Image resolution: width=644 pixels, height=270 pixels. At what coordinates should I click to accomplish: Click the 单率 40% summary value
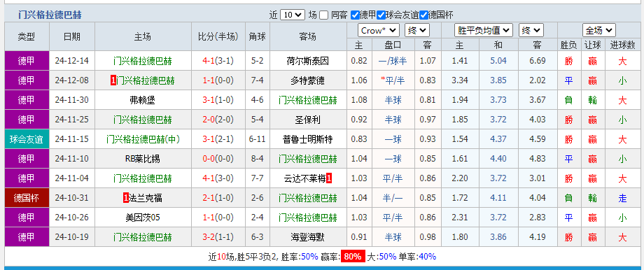(428, 257)
